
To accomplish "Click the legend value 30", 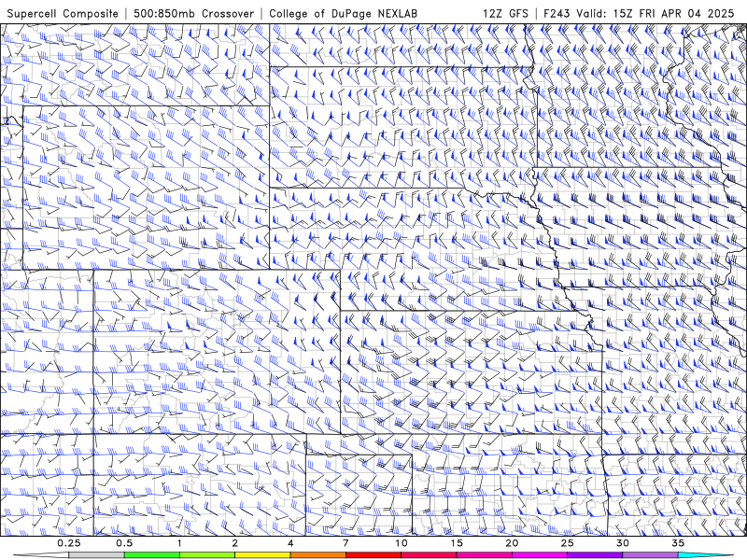I will [x=623, y=543].
